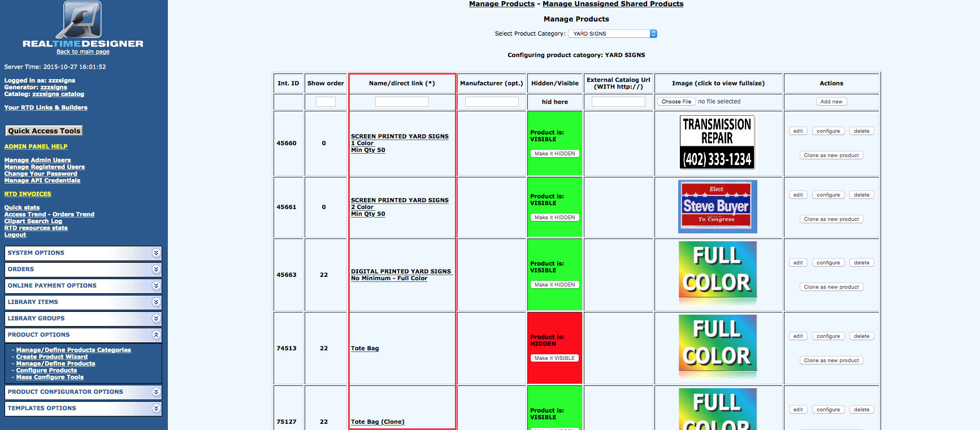Delete product 45661
The height and width of the screenshot is (430, 980).
point(862,195)
